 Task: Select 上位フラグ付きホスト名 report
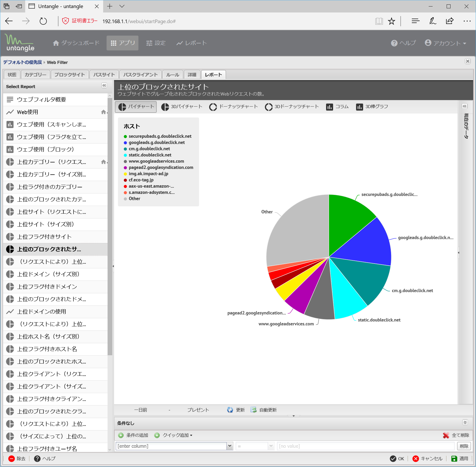tap(56, 349)
